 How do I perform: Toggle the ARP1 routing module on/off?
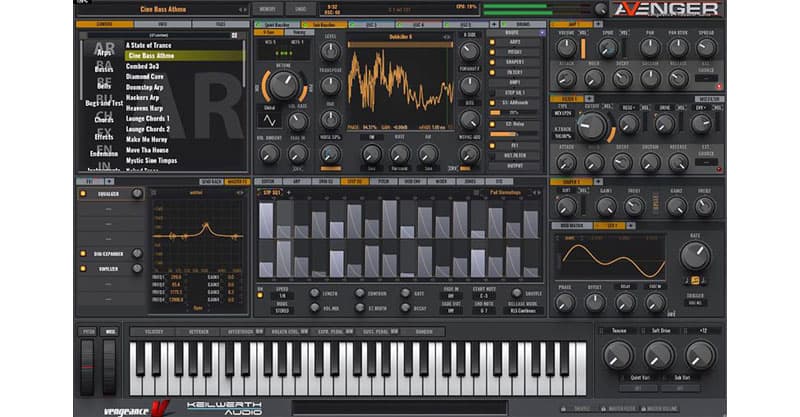[x=492, y=44]
